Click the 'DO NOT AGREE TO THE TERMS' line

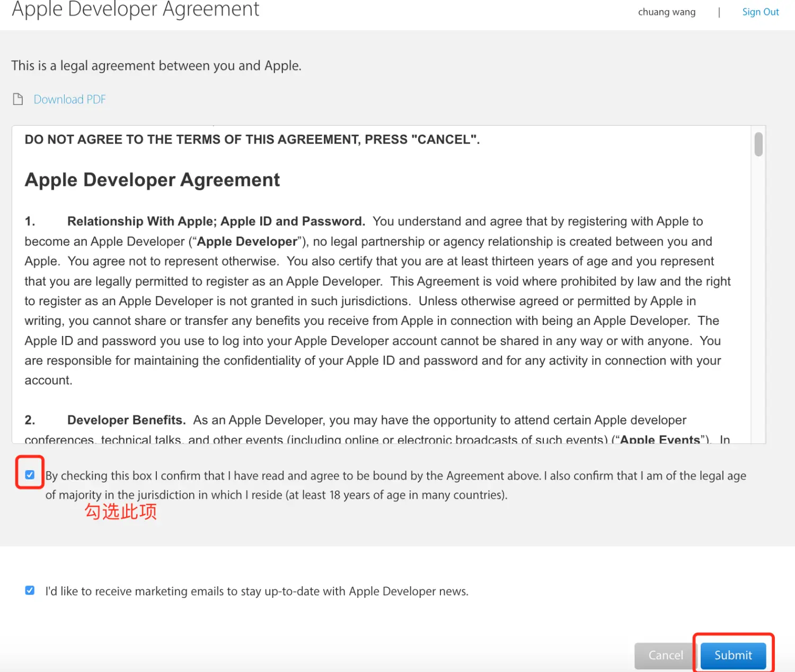252,139
